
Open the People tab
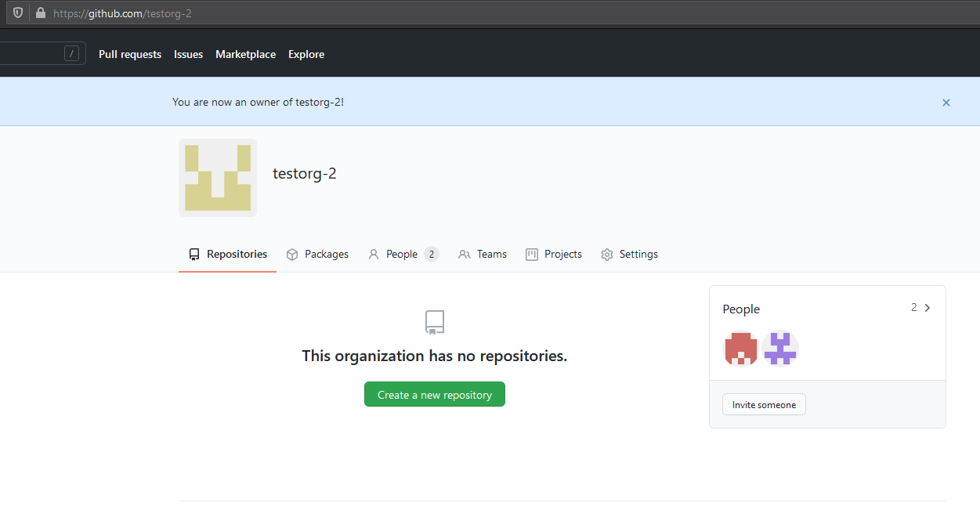coord(403,254)
